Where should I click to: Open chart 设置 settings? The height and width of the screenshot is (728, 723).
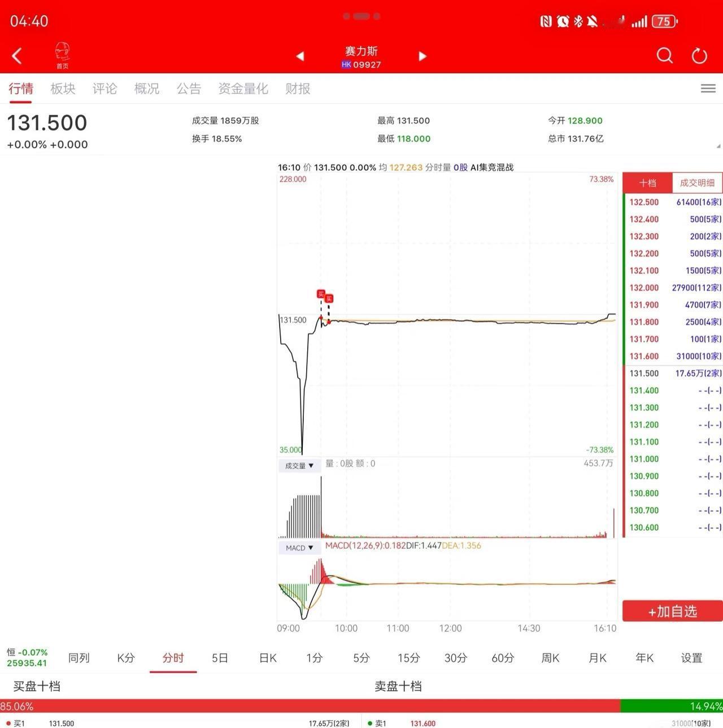click(x=691, y=658)
